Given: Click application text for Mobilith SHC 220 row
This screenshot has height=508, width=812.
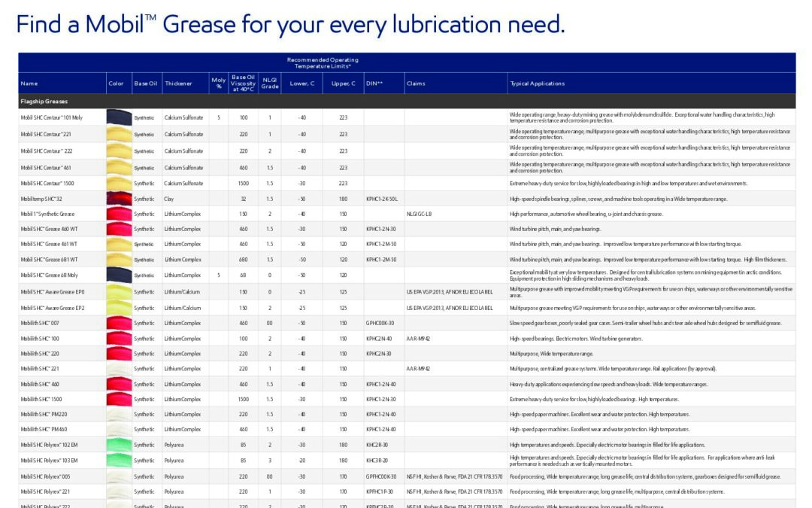Looking at the screenshot, I should point(551,354).
